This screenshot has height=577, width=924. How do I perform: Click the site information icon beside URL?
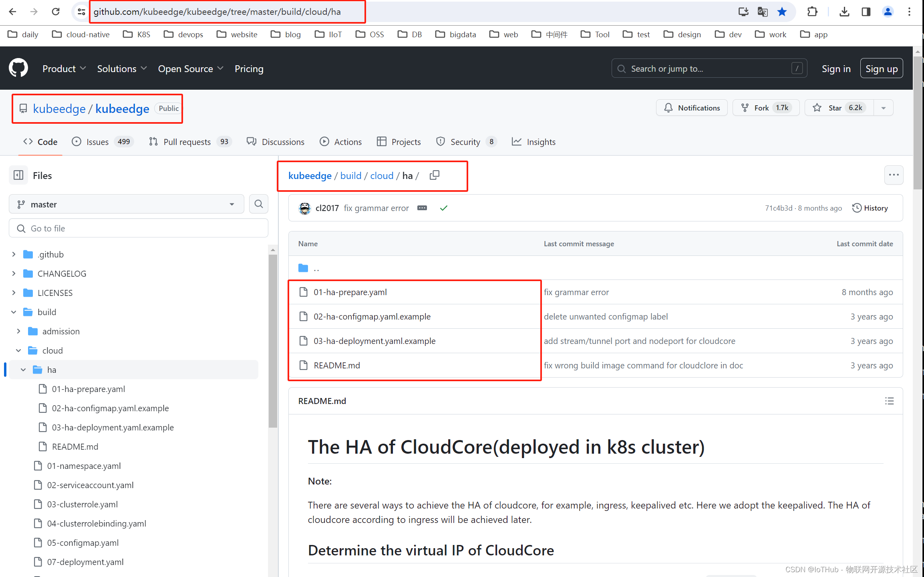tap(81, 12)
